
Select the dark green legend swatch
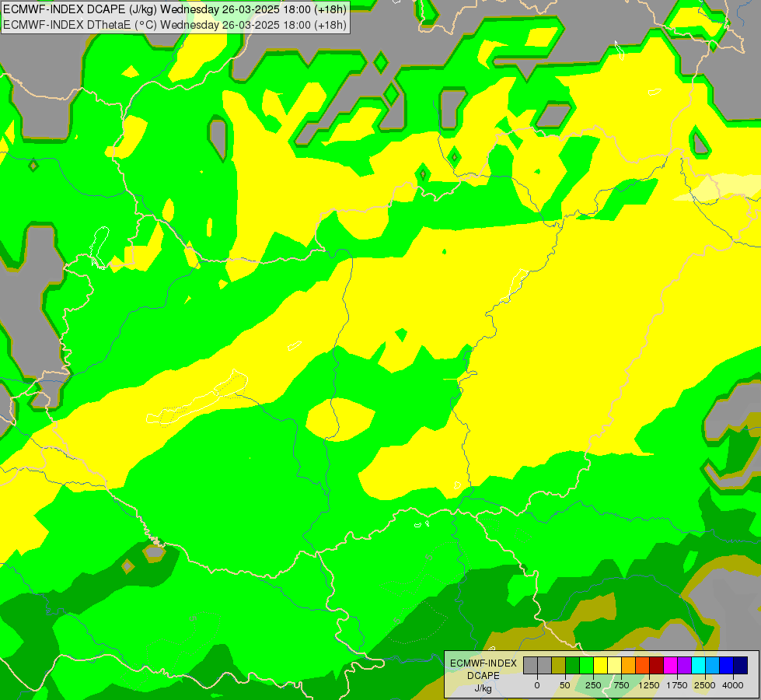point(572,665)
